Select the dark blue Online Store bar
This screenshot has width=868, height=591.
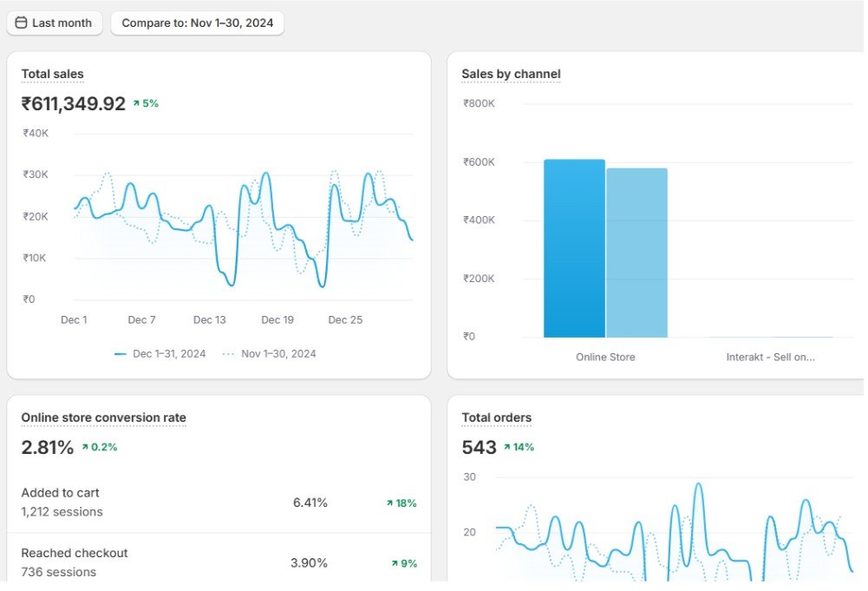point(574,248)
